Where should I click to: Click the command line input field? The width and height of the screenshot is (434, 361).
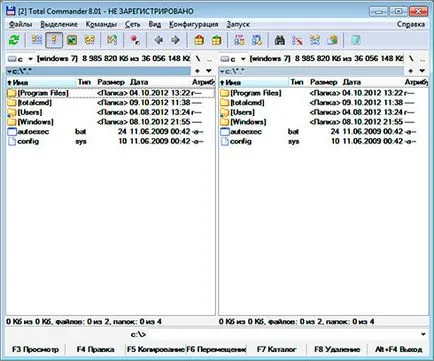[282, 334]
